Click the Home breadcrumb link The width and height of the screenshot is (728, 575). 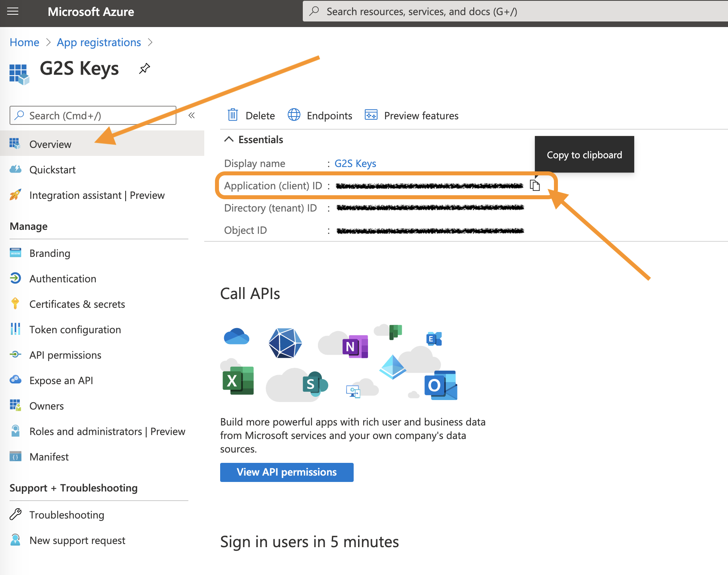24,42
